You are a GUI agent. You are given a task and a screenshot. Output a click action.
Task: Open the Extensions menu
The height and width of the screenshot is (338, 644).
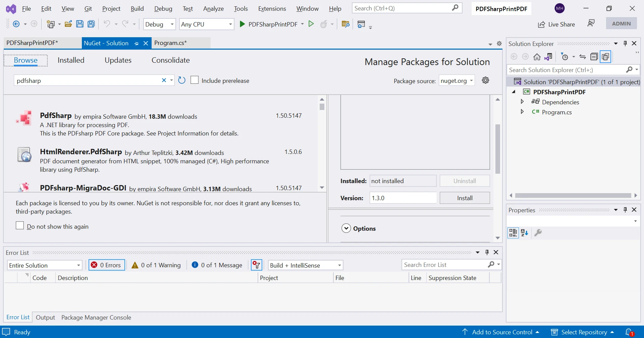pyautogui.click(x=272, y=9)
